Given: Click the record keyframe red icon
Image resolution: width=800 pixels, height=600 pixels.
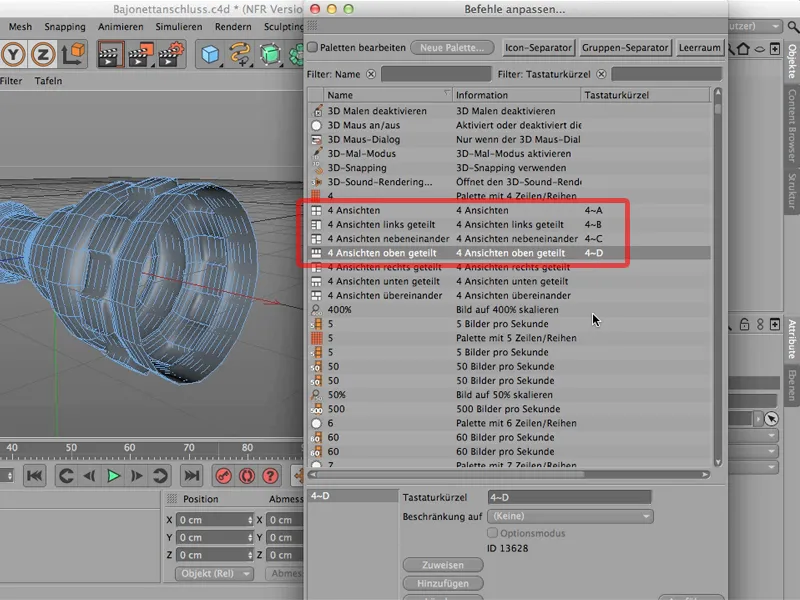Looking at the screenshot, I should tap(223, 476).
